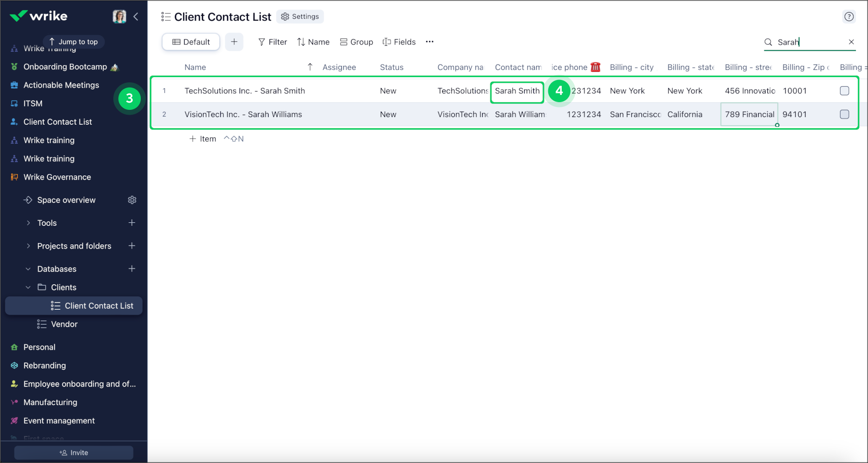Click into the search field with Sarah
Image resolution: width=868 pixels, height=463 pixels.
click(x=810, y=42)
